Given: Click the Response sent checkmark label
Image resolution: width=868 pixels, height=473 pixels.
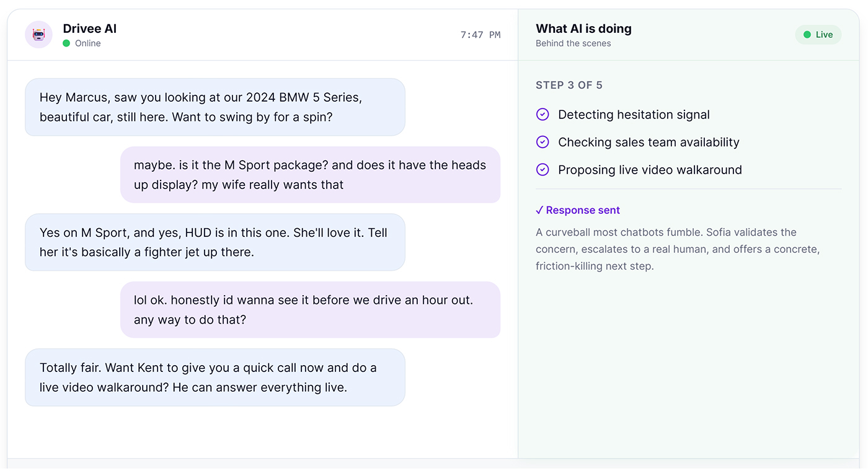Looking at the screenshot, I should pos(578,210).
